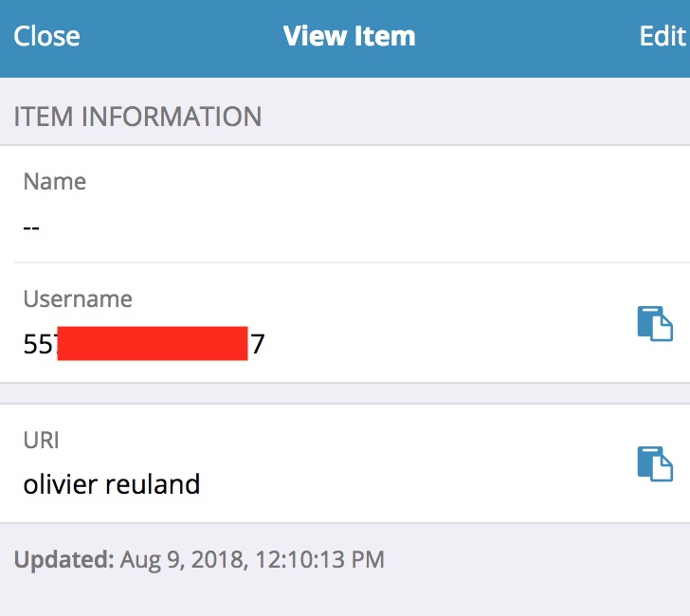The image size is (690, 616).
Task: Click the trailing 7 of the username
Action: [x=258, y=344]
